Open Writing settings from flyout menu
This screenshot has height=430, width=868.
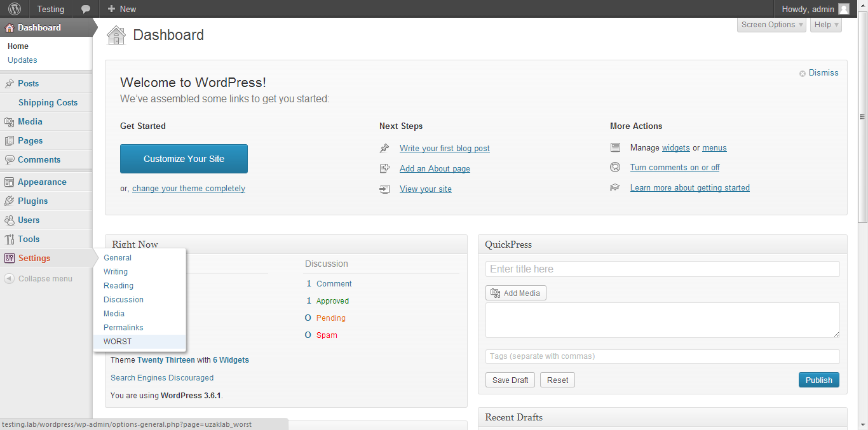[116, 272]
